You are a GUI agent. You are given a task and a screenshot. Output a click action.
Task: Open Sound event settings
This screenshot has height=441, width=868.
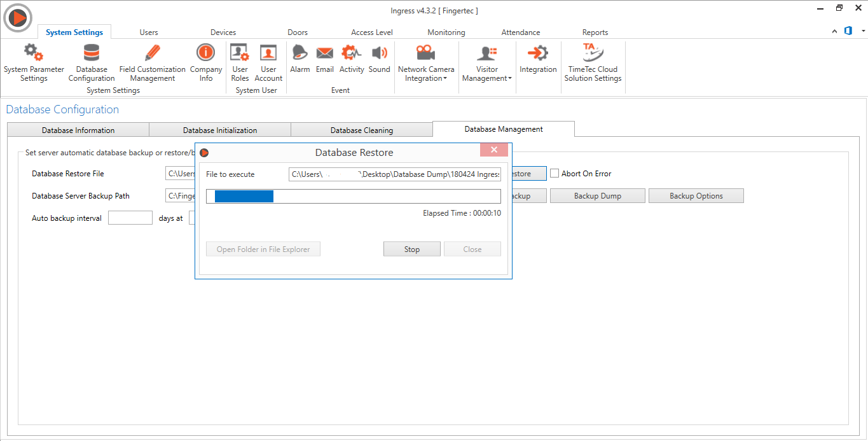[x=379, y=59]
